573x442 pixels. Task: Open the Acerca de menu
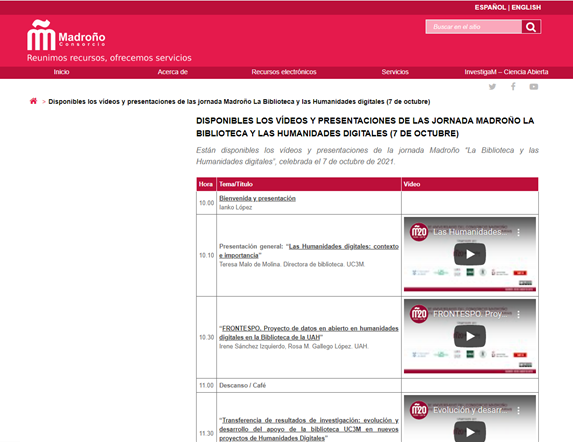coord(172,72)
